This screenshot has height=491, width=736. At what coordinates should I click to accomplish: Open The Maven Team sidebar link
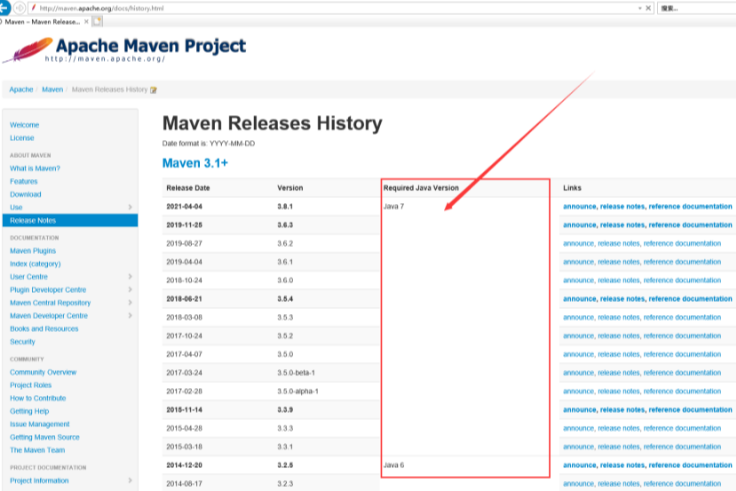[x=38, y=450]
